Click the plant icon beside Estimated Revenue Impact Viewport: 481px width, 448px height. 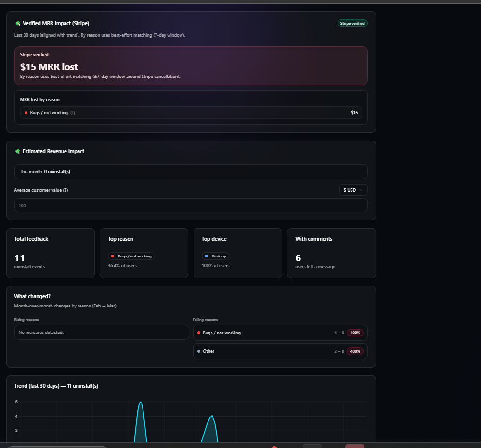pyautogui.click(x=18, y=151)
